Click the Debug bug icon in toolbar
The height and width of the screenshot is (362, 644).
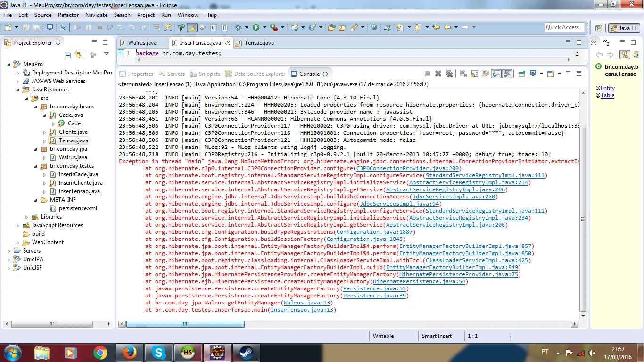click(x=239, y=28)
